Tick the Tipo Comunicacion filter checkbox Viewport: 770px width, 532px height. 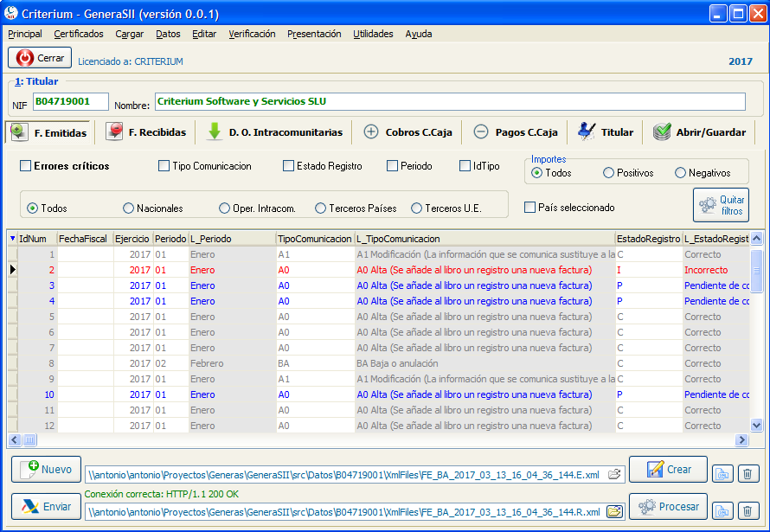tap(164, 166)
